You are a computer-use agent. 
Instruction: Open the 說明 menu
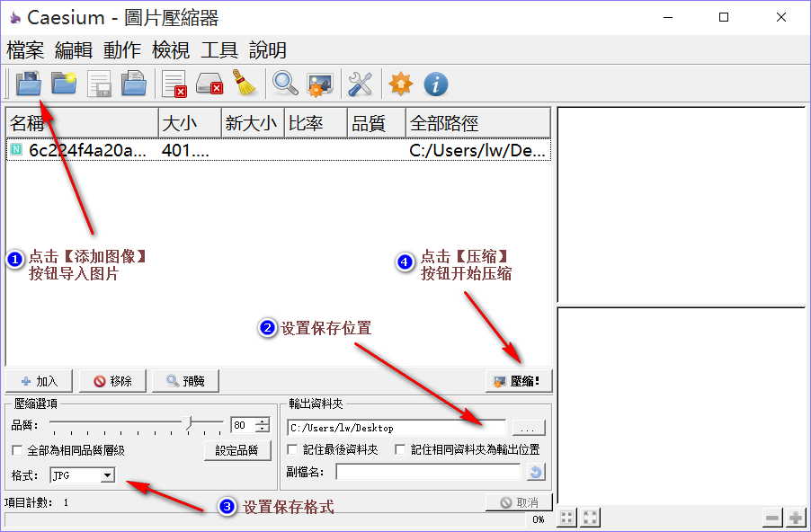268,50
